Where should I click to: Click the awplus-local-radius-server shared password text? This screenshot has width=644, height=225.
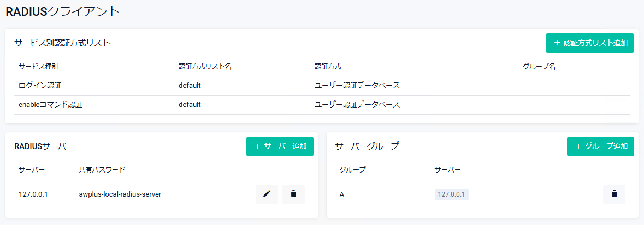[120, 194]
